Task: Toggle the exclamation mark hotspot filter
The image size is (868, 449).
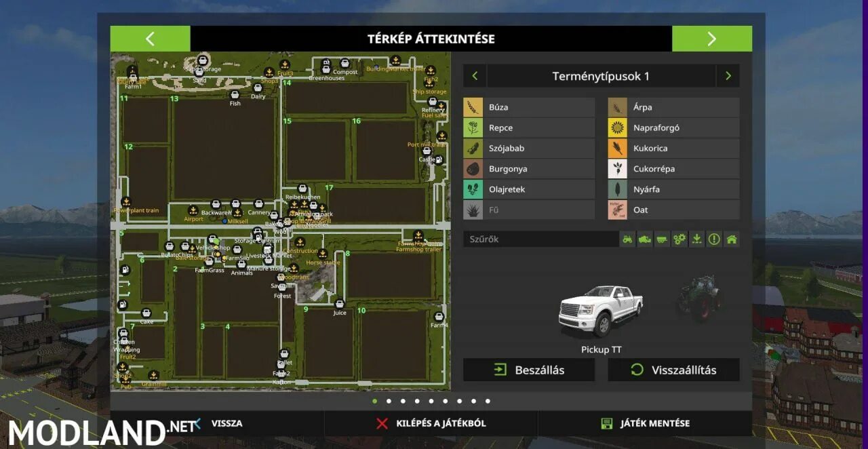Action: tap(714, 239)
